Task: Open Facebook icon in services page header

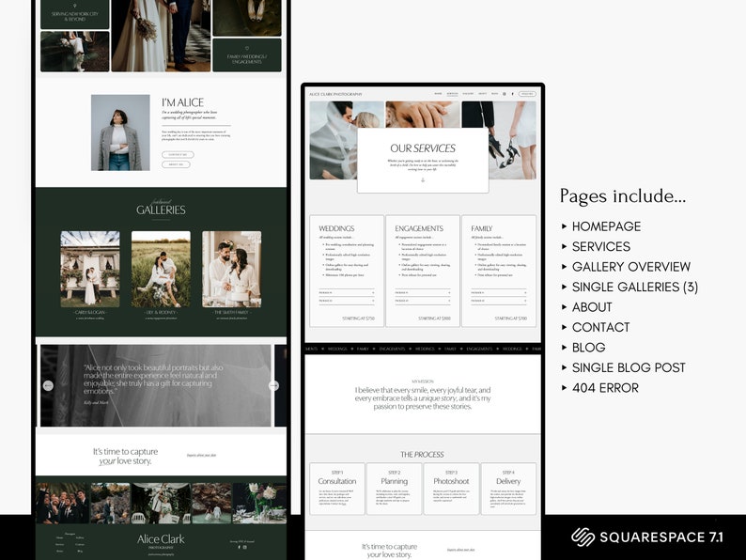Action: 512,94
